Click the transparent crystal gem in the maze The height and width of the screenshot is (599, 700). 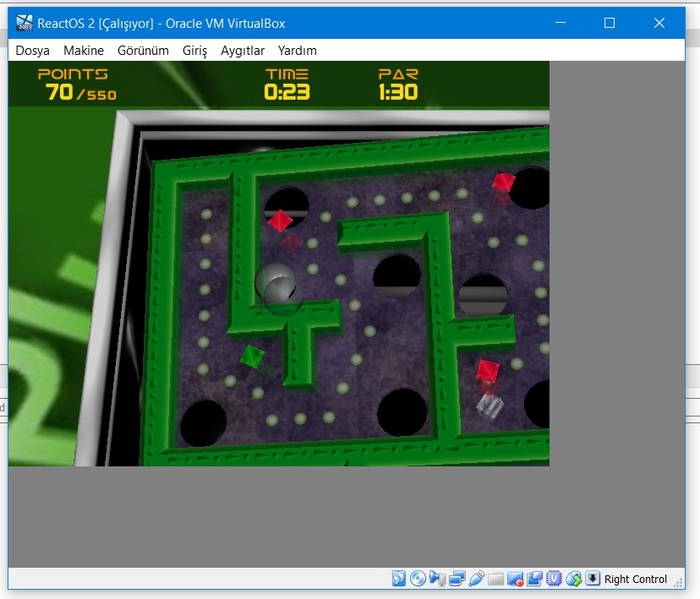(x=489, y=406)
